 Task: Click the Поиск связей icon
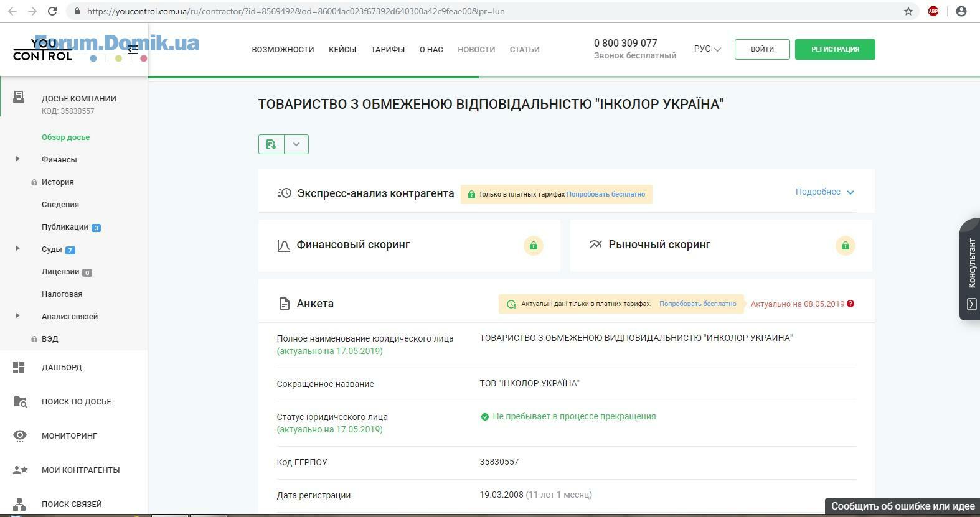[x=19, y=504]
